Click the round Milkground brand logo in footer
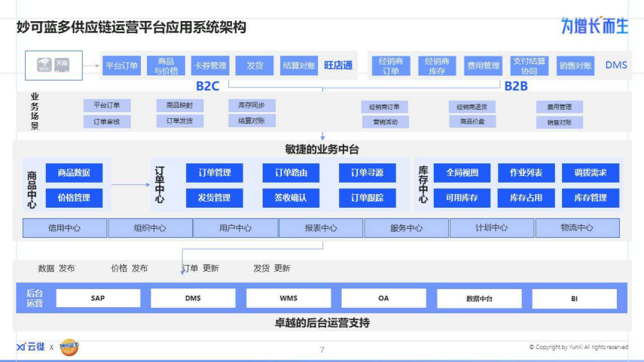 (x=69, y=347)
